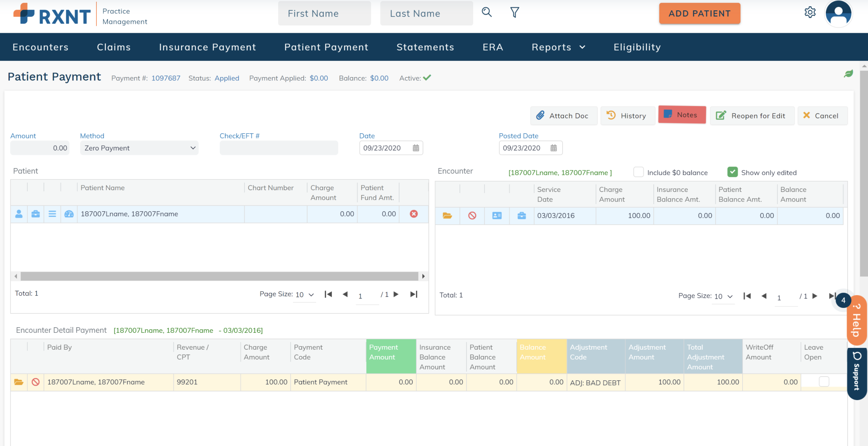Click the Attach Doc button
Viewport: 868px width, 446px height.
tap(564, 116)
